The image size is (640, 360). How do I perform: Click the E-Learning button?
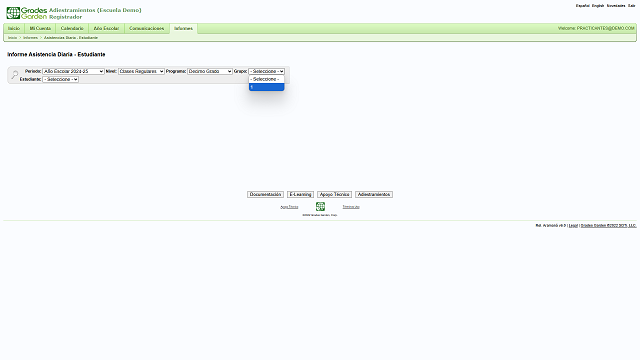pos(300,194)
